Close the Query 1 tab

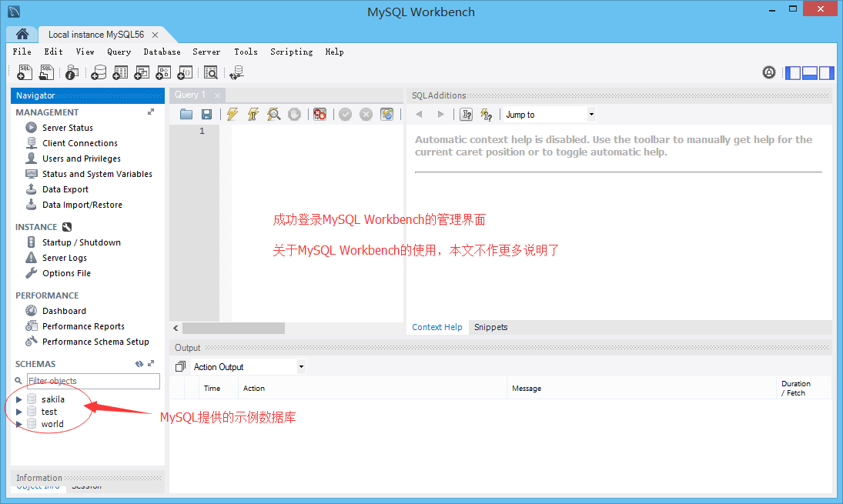pyautogui.click(x=217, y=95)
